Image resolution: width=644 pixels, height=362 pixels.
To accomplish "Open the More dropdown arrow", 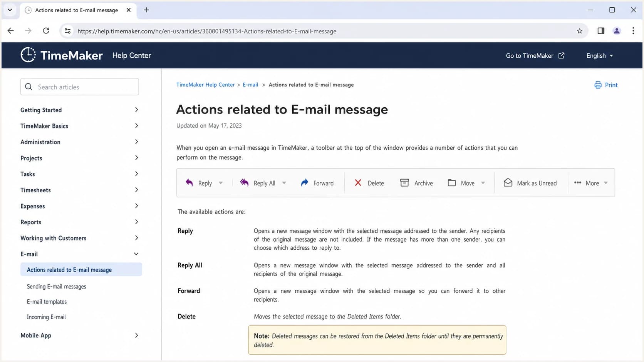I will click(606, 183).
